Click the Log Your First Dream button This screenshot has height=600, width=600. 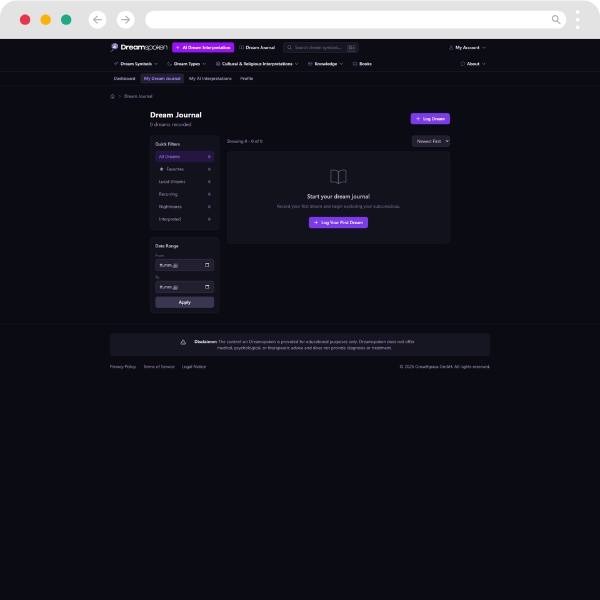click(x=338, y=222)
